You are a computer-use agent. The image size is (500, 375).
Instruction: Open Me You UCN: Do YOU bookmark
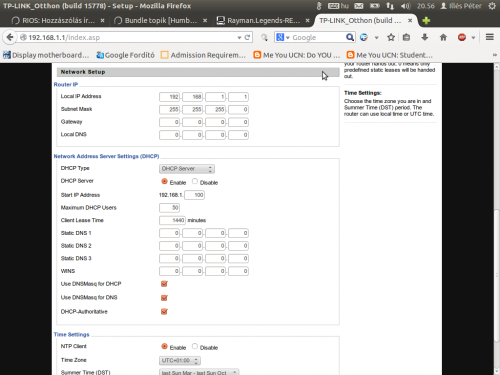click(297, 55)
